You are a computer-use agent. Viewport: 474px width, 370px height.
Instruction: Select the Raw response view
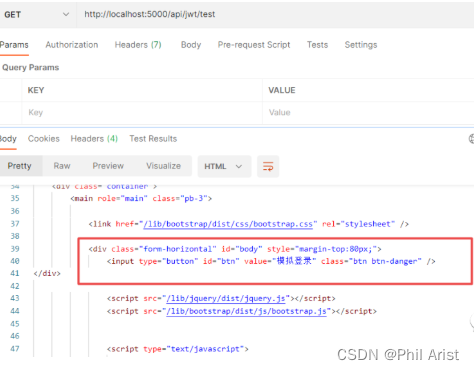(x=62, y=166)
